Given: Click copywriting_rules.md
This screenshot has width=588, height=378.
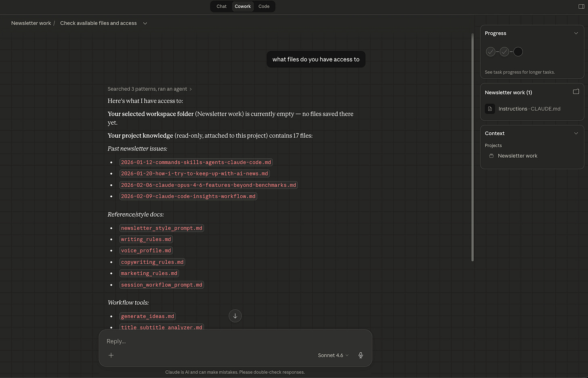Looking at the screenshot, I should [152, 262].
